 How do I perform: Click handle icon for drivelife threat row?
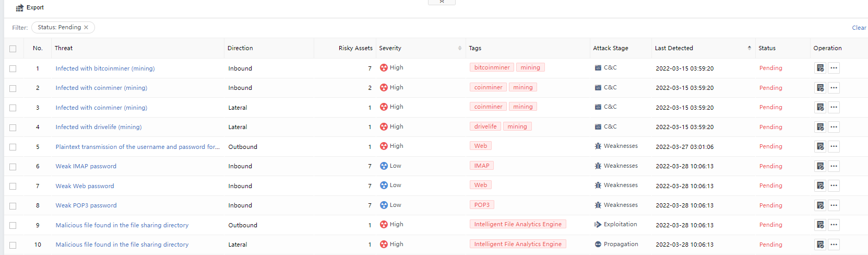click(x=820, y=127)
